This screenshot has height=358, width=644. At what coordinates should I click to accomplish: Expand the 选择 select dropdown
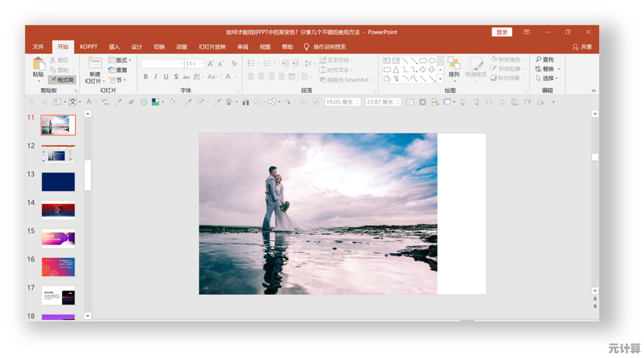556,78
